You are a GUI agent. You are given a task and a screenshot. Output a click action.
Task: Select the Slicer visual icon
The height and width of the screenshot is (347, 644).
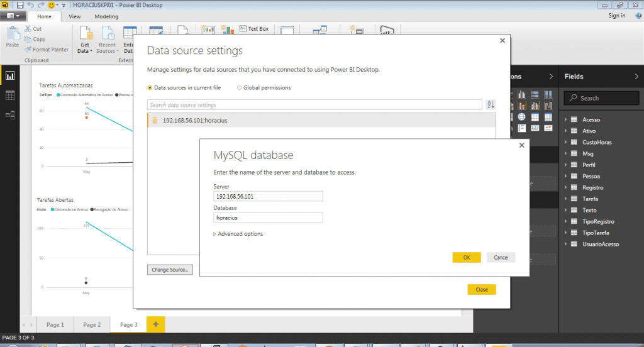pyautogui.click(x=521, y=128)
